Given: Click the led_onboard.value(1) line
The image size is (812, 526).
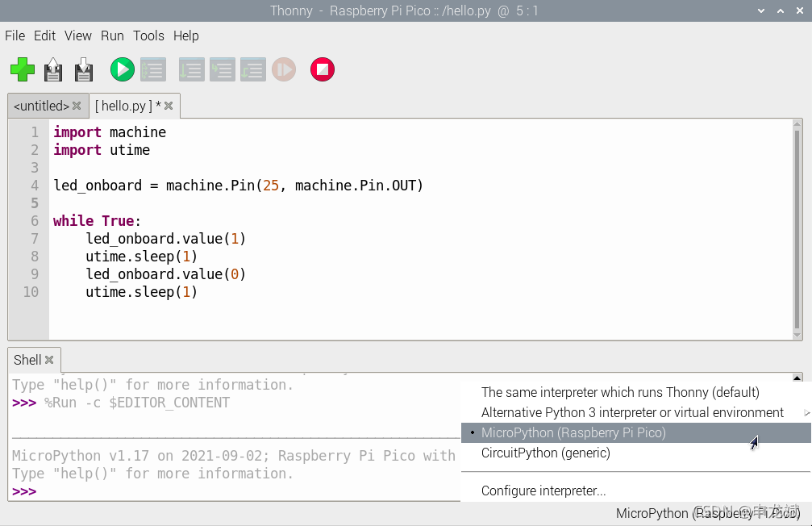Looking at the screenshot, I should tap(166, 238).
